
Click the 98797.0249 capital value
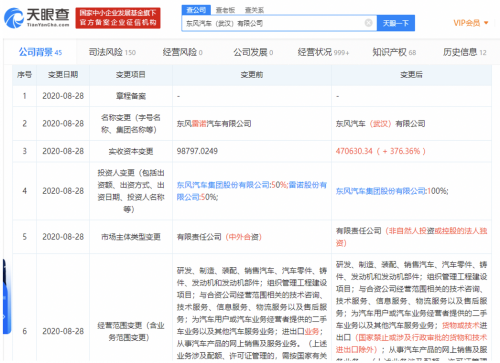197,151
